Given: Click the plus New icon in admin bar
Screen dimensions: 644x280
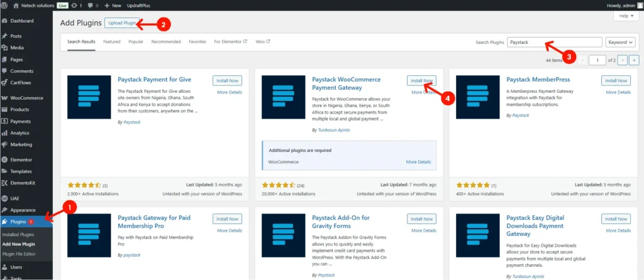Looking at the screenshot, I should tap(107, 6).
